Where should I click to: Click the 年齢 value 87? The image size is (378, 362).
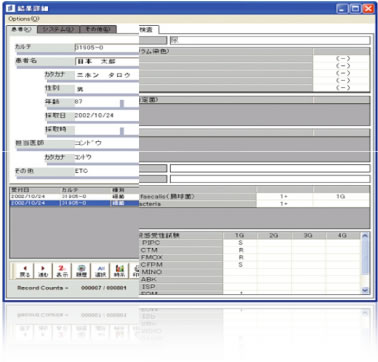(79, 102)
